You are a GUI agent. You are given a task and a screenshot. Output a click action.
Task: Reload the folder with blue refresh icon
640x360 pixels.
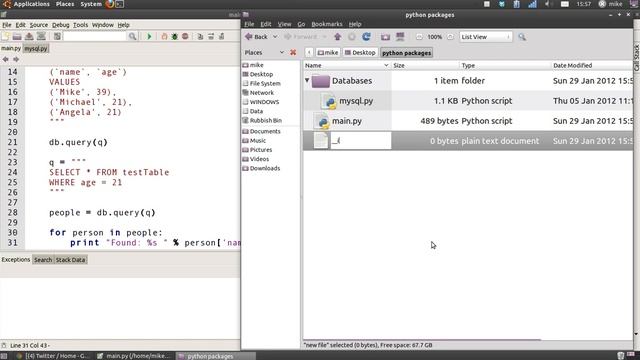tap(366, 37)
